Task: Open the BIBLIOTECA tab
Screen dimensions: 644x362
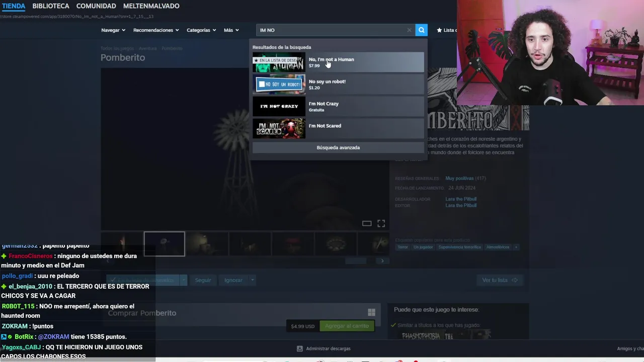Action: 51,6
